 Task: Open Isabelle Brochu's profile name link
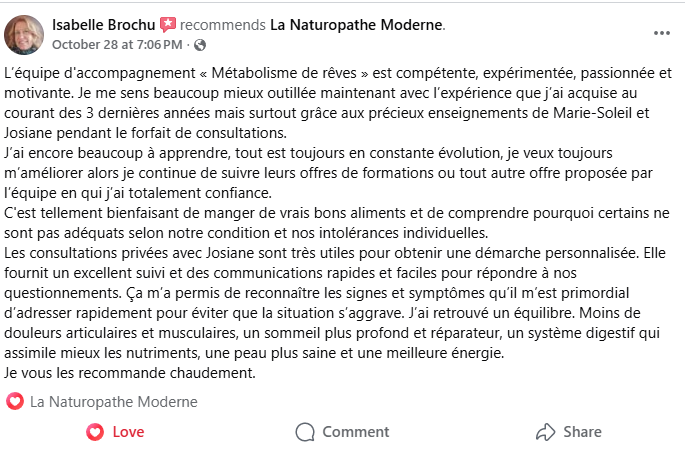click(103, 24)
